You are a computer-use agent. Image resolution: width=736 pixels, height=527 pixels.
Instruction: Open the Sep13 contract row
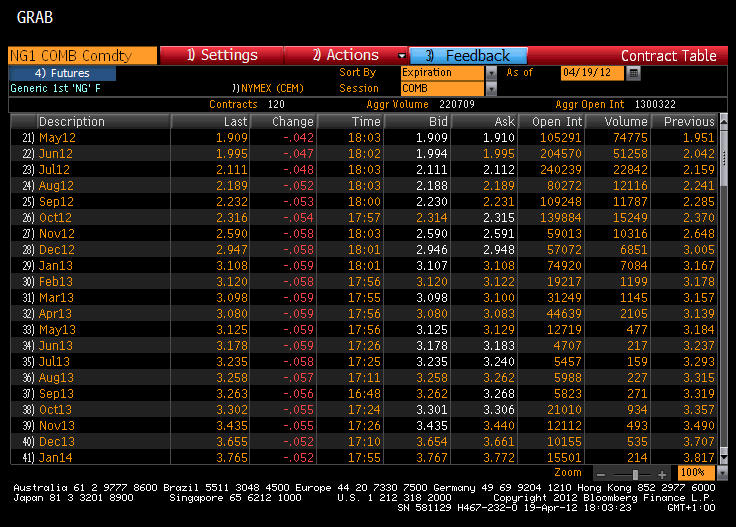[364, 393]
